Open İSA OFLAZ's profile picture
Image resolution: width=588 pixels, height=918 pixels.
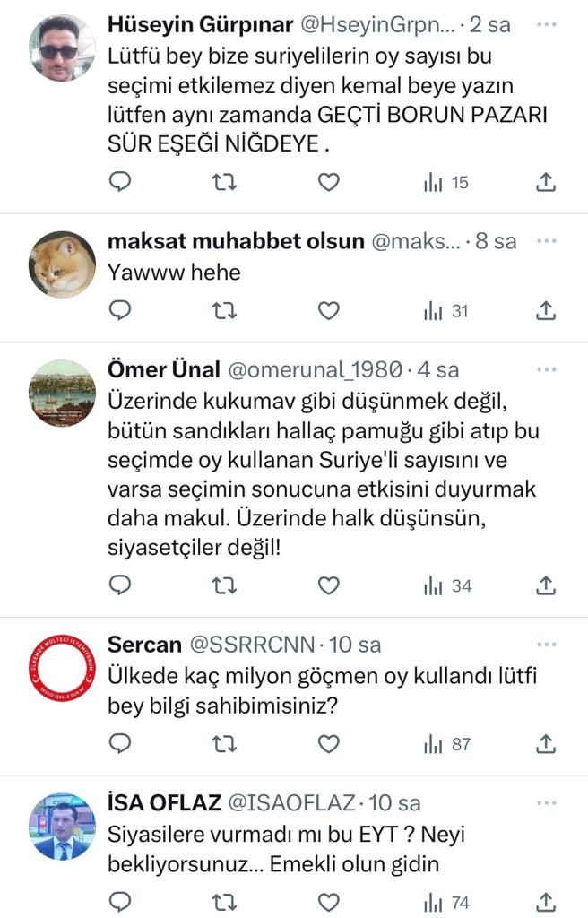(62, 826)
